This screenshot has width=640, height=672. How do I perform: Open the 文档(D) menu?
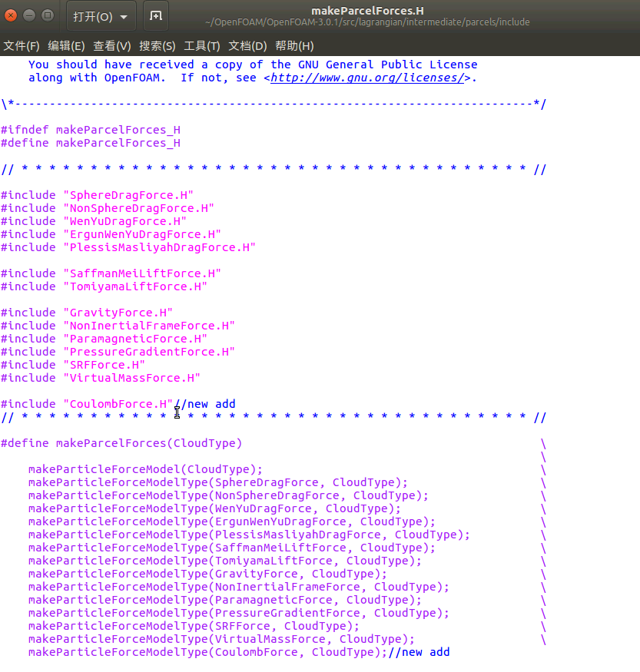(247, 46)
